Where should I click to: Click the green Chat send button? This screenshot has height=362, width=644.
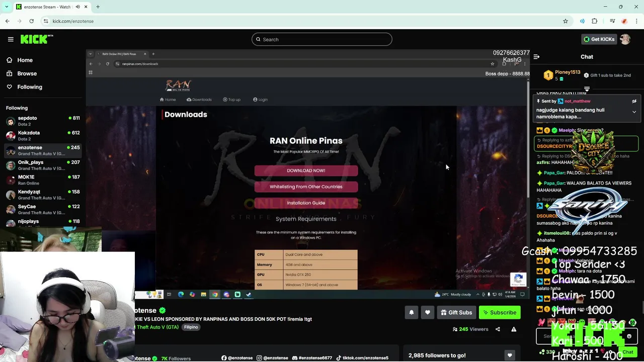[627, 352]
